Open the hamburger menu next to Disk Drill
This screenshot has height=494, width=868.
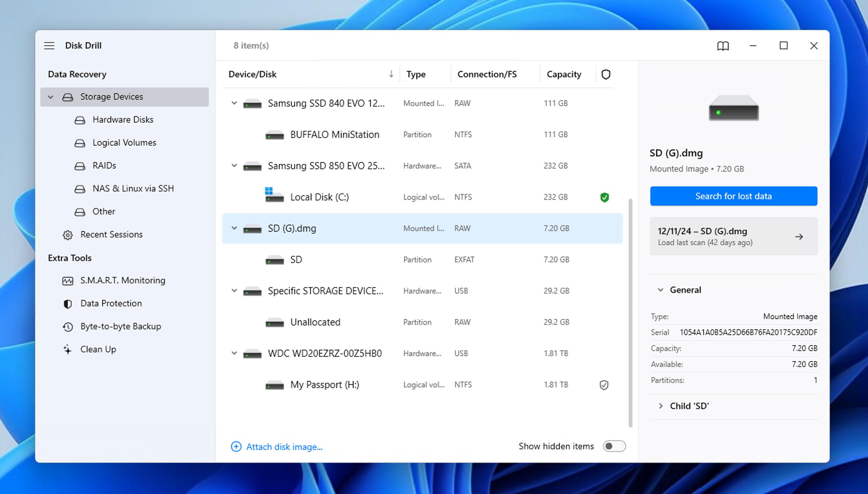point(49,46)
